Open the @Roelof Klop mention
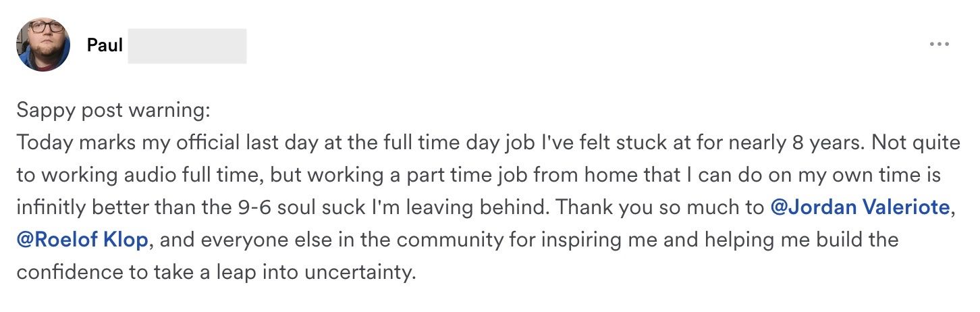Image resolution: width=980 pixels, height=312 pixels. pos(82,240)
